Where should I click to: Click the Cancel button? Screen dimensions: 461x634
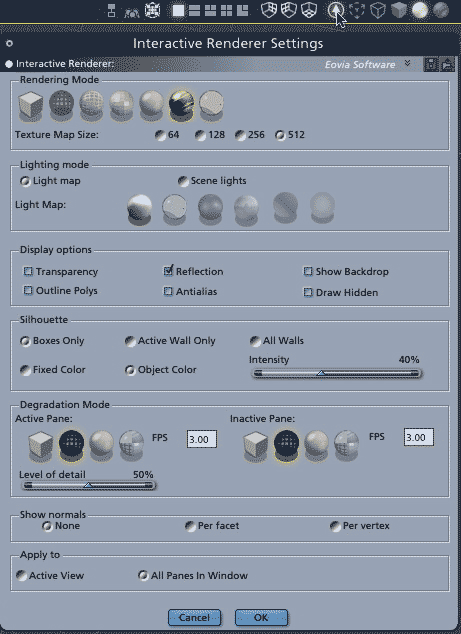[x=195, y=617]
